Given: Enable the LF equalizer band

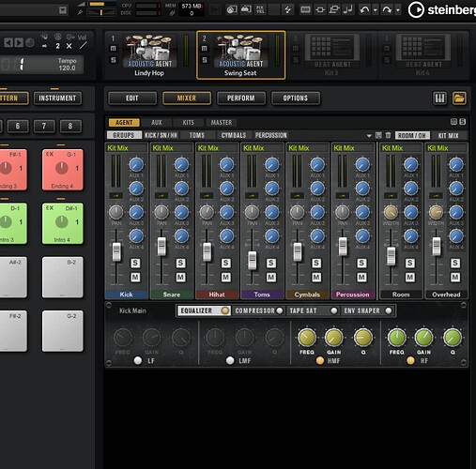Looking at the screenshot, I should (137, 360).
